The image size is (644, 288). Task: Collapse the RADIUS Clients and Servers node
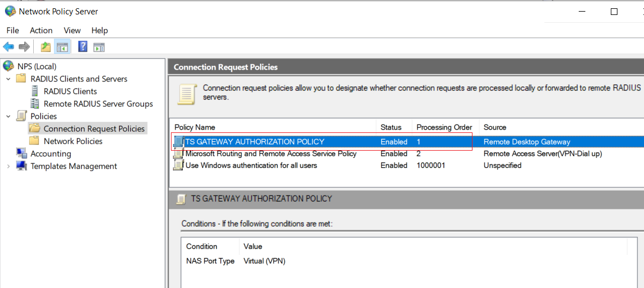tap(8, 79)
